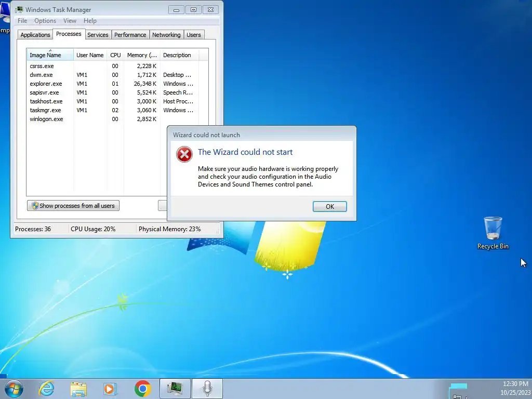Sort by Description column header
532x399 pixels.
click(179, 55)
